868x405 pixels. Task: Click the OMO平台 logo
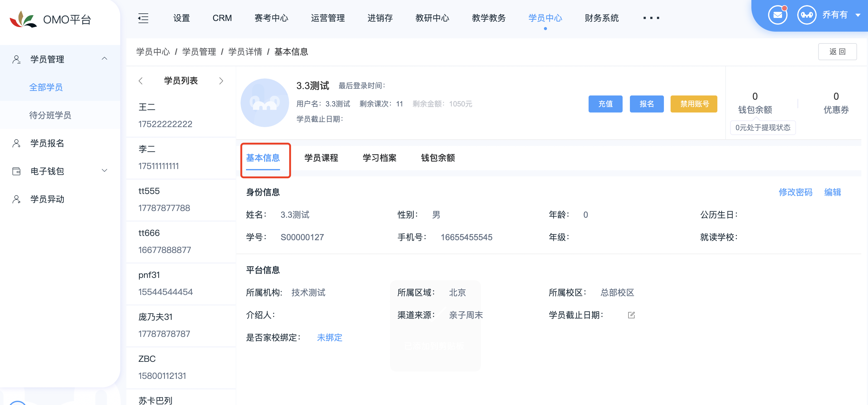tap(50, 19)
